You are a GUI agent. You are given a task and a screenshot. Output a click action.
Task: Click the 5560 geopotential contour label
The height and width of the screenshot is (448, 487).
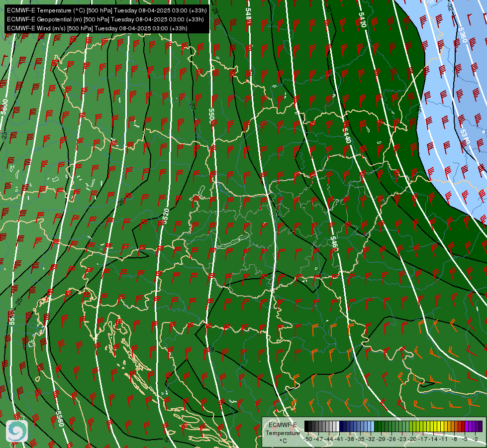[x=60, y=419]
